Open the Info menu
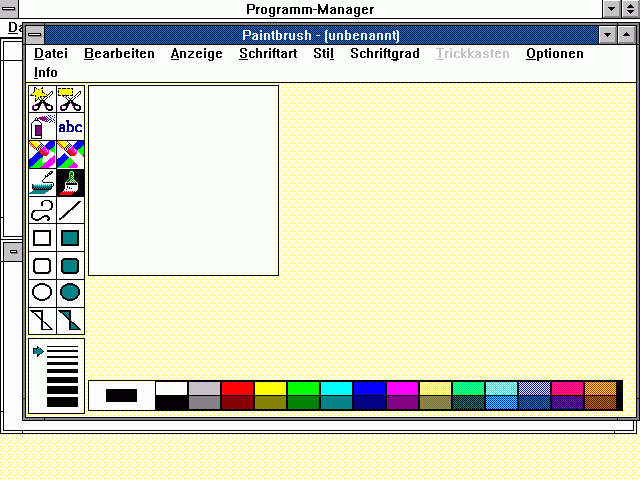This screenshot has height=480, width=640. 46,73
